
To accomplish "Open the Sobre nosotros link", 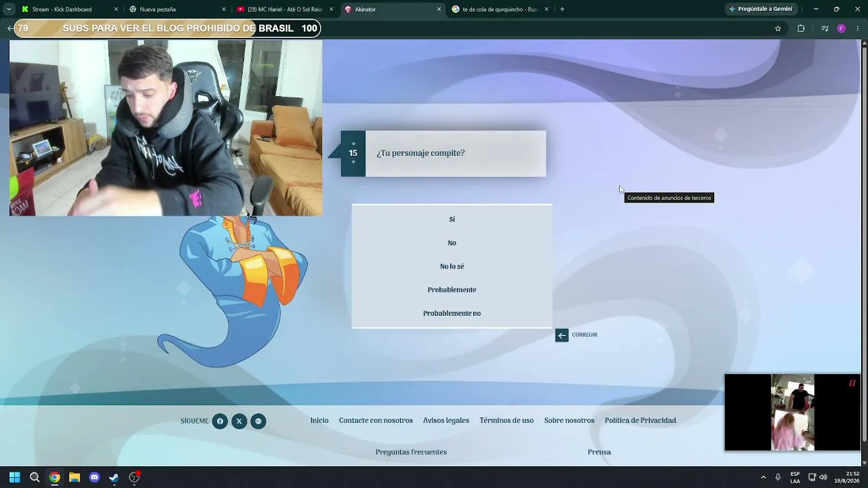I will click(569, 421).
